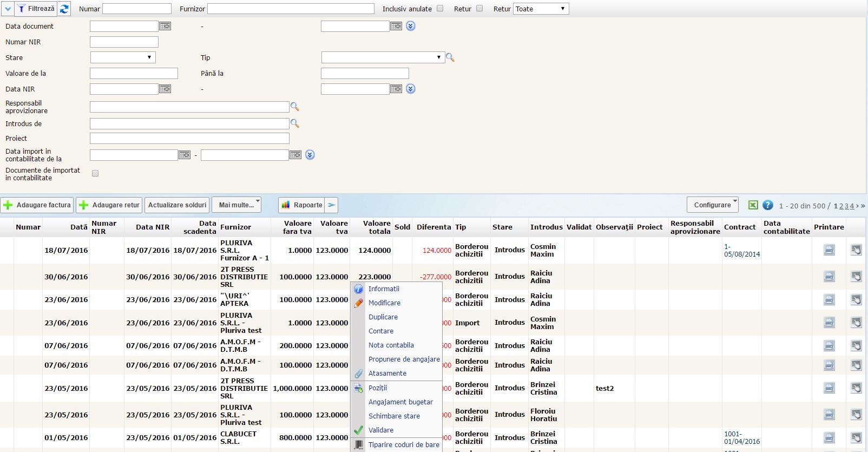The width and height of the screenshot is (868, 452).
Task: Open the Configurare dropdown
Action: pos(713,205)
